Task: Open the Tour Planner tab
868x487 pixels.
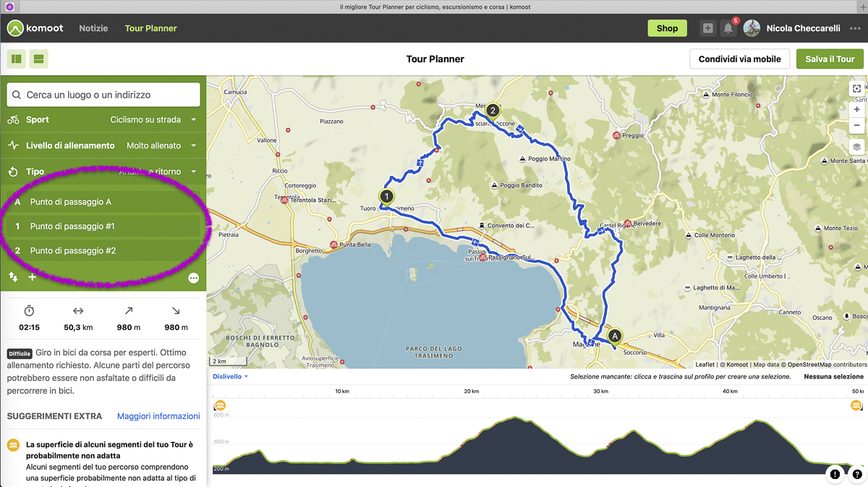Action: [x=150, y=28]
